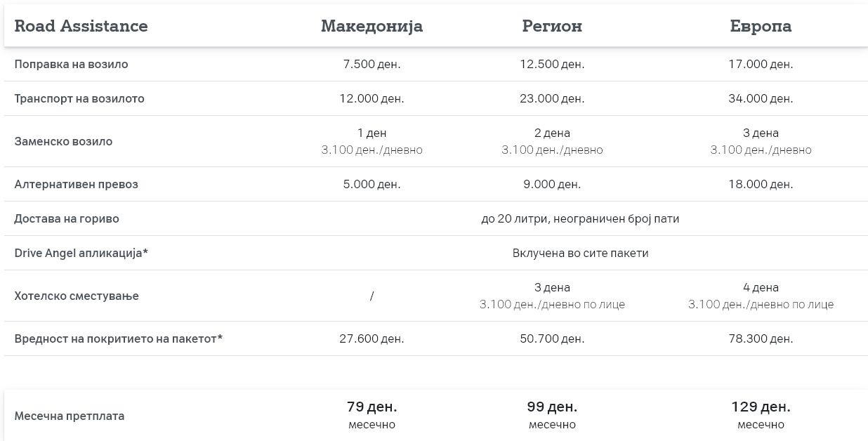Click the Достава на гориво row label
Viewport: 868px width, 441px height.
click(67, 218)
